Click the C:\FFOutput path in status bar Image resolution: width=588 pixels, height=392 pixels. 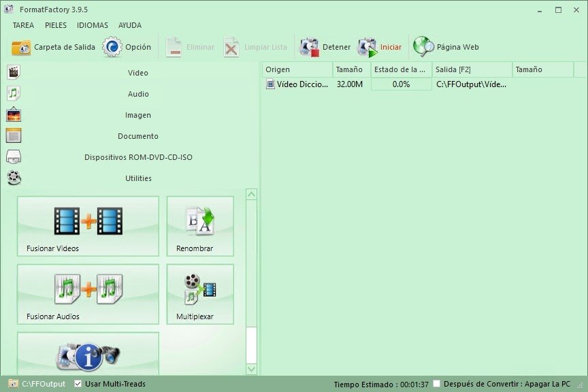point(44,384)
